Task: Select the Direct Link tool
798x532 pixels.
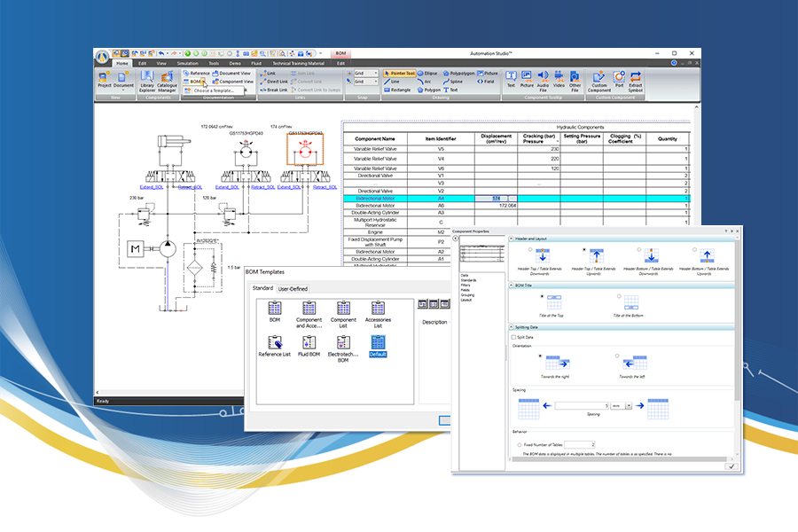Action: pos(274,82)
